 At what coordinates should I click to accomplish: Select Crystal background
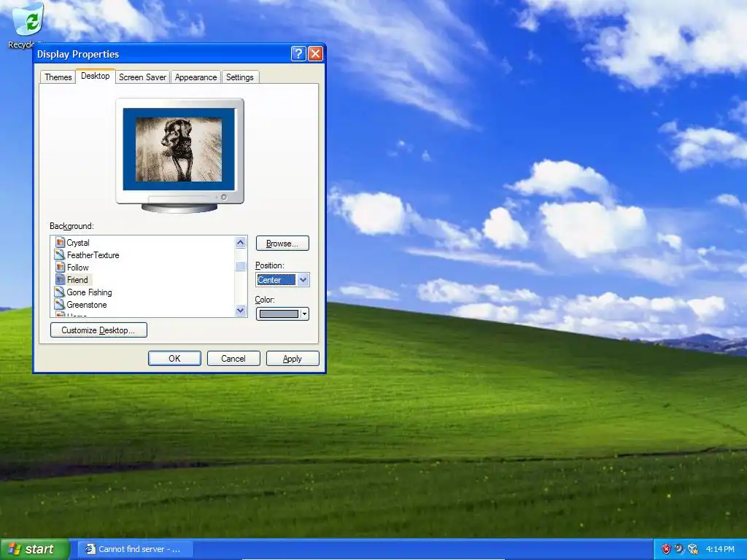(77, 242)
